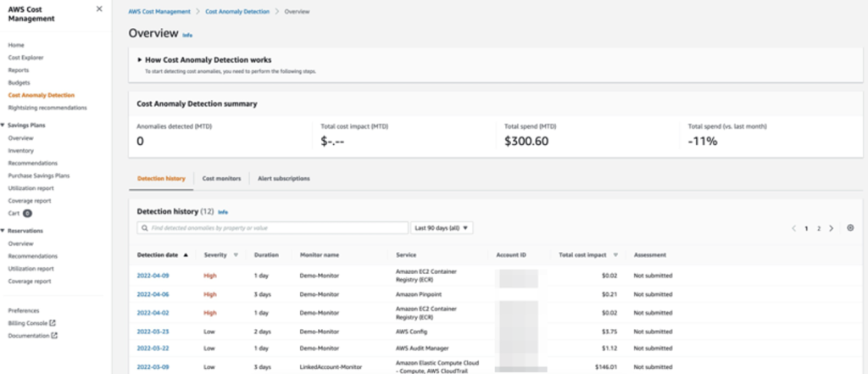Click the Amazon Pinpoint service cell
The height and width of the screenshot is (374, 868).
[x=419, y=294]
